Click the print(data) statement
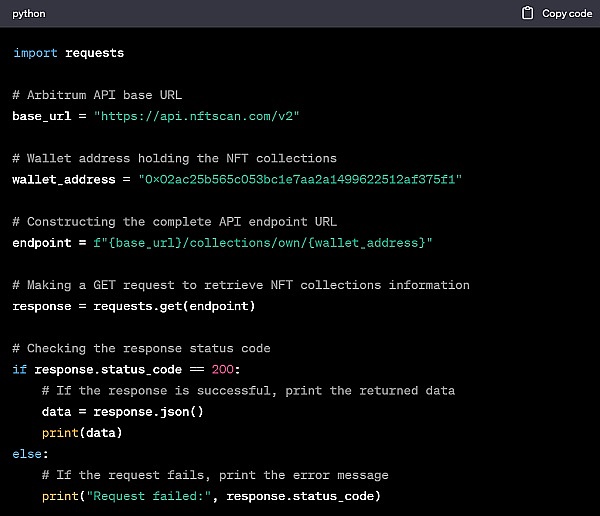The height and width of the screenshot is (516, 600). 81,432
